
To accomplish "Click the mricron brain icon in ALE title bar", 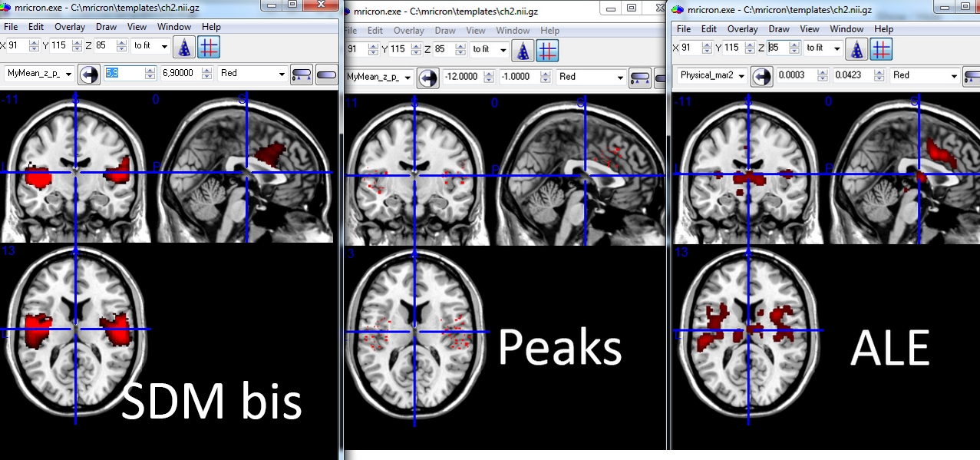I will point(678,10).
